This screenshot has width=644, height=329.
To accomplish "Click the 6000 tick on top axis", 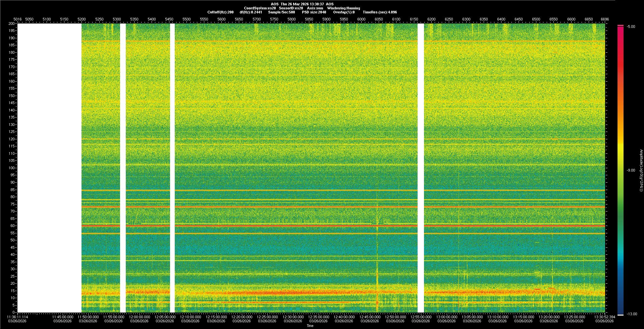I will 361,19.
